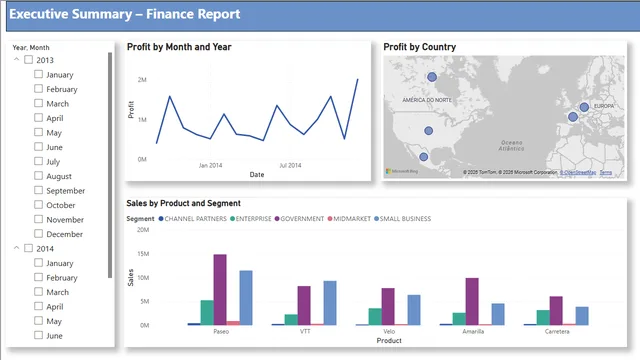Check April under 2013
640x360 pixels.
coord(38,118)
